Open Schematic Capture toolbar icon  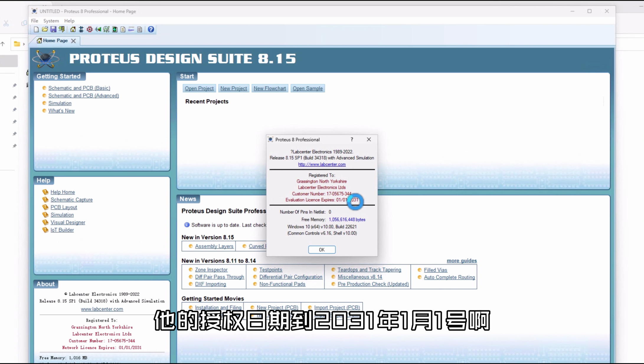[81, 29]
